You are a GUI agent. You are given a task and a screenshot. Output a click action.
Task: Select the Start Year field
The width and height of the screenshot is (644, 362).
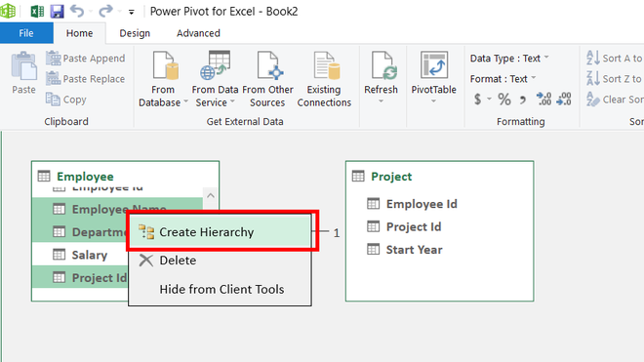pyautogui.click(x=414, y=250)
